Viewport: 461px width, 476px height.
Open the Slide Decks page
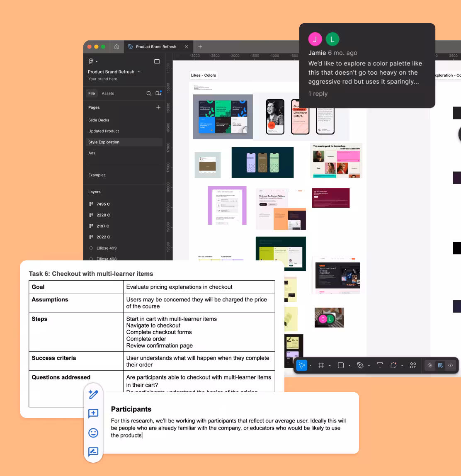tap(99, 120)
